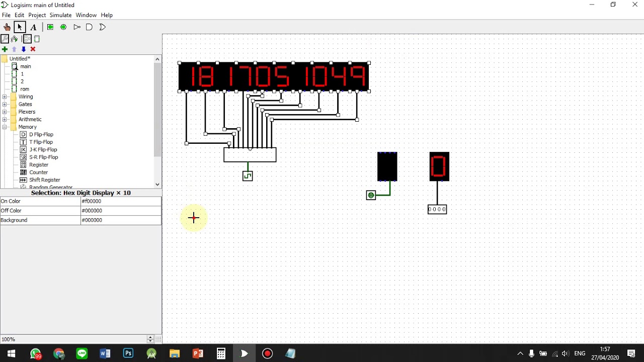
Task: Pick the AND gate tool
Action: click(90, 27)
